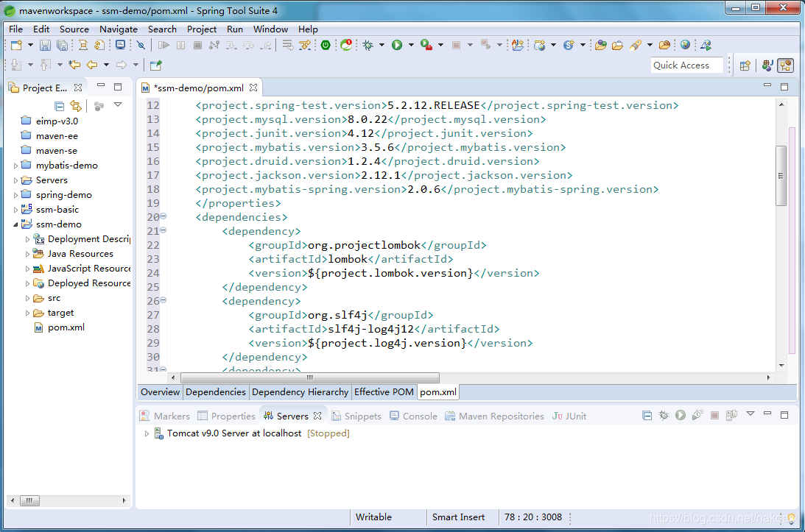Open pom.xml in Project Explorer tree
The image size is (805, 532).
click(66, 327)
